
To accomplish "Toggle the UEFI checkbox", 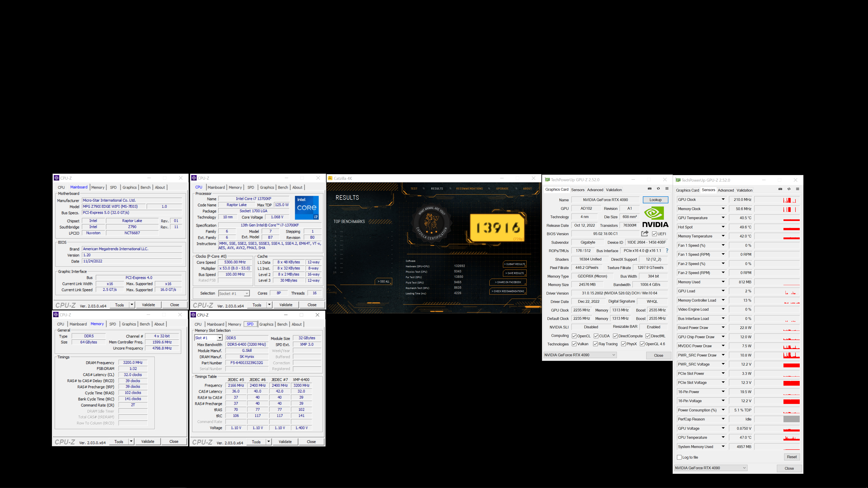I will (x=654, y=234).
